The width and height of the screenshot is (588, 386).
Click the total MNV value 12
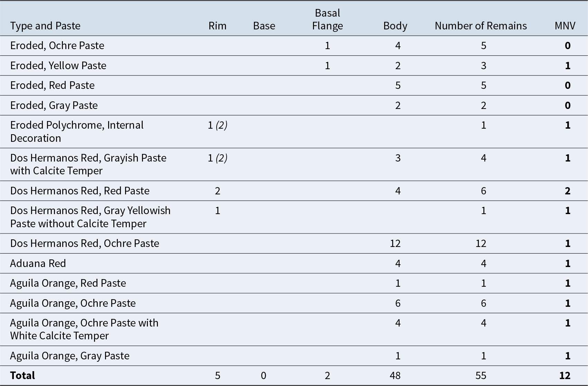(565, 376)
